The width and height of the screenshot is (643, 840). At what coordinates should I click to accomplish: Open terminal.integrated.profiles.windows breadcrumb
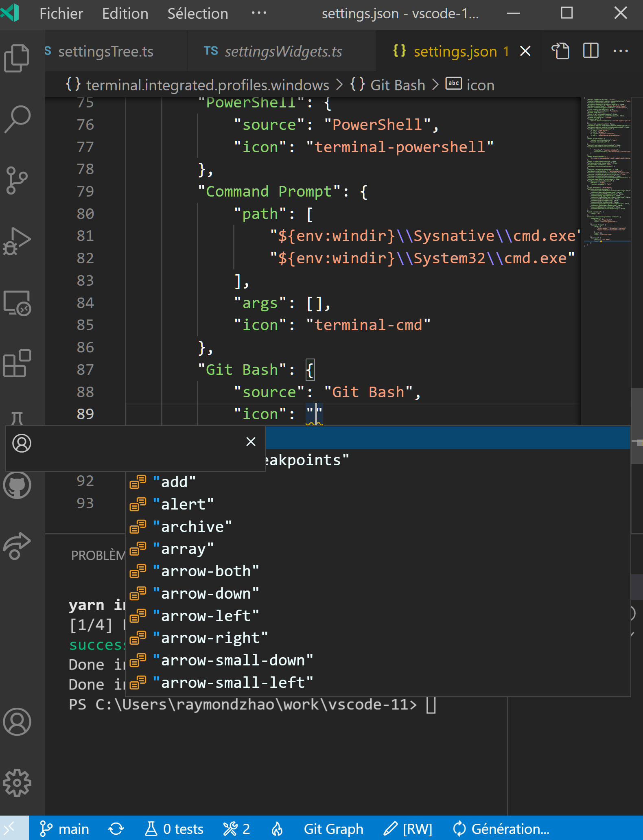click(x=197, y=85)
